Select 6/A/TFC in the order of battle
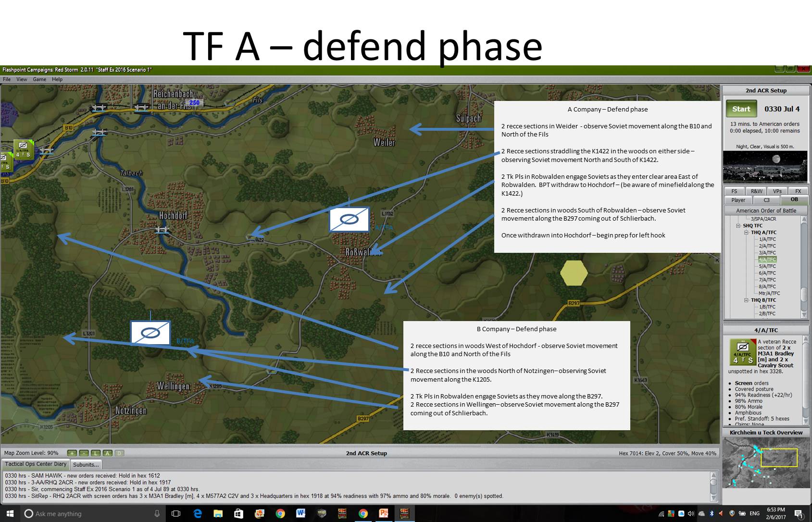812x522 pixels. click(x=767, y=273)
